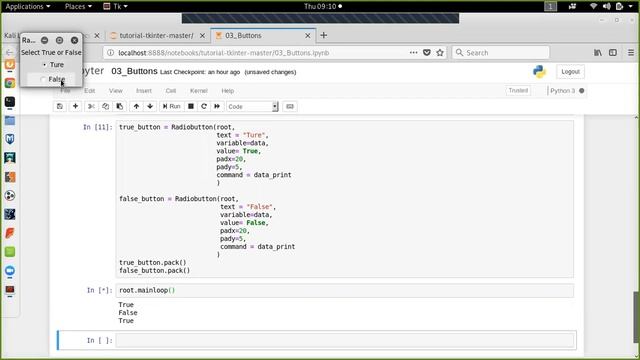Restart the kernel icon
This screenshot has width=640, height=360.
(x=204, y=107)
